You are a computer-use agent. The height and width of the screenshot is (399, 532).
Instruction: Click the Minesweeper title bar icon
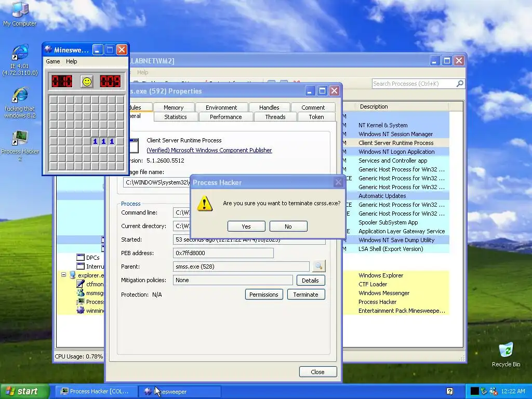pos(48,50)
